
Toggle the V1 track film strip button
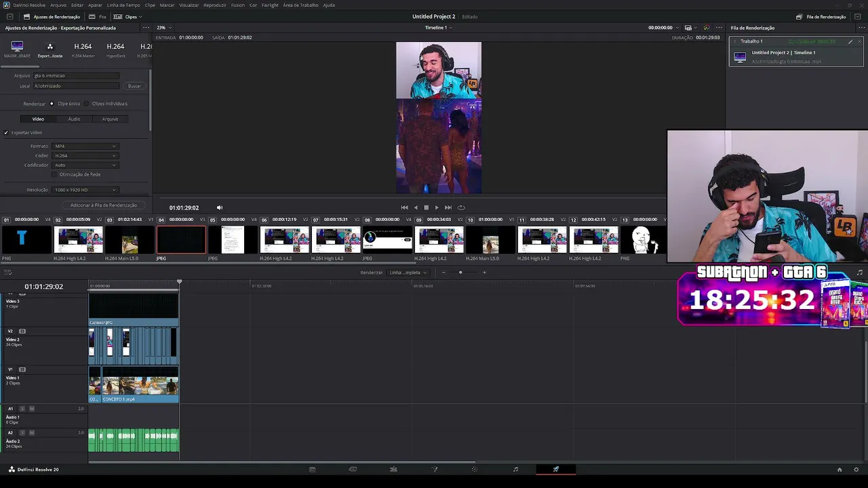point(22,369)
